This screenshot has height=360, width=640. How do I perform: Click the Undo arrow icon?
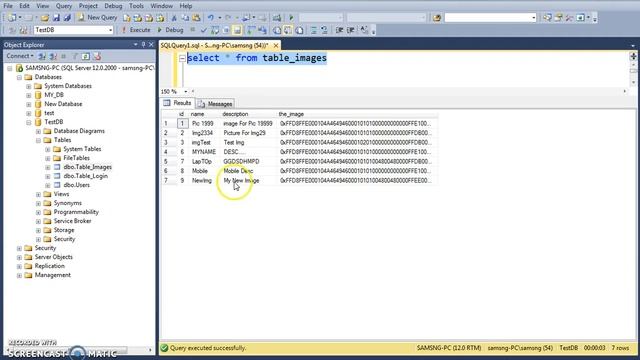click(211, 18)
